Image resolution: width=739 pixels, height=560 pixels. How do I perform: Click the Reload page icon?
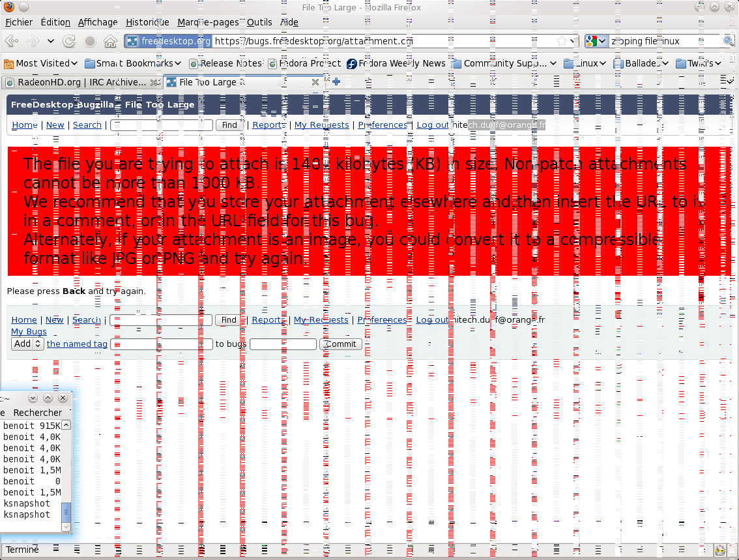pyautogui.click(x=68, y=41)
